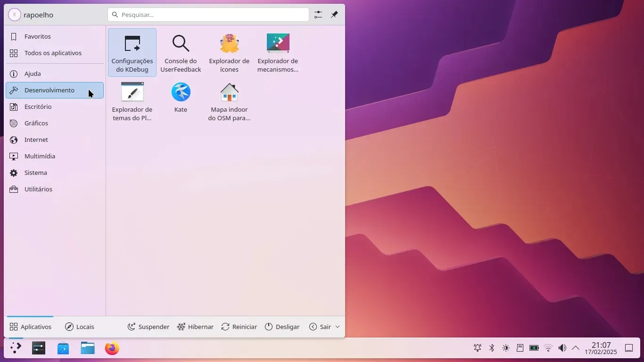Expand the Sair options chevron
This screenshot has width=644, height=362.
(x=338, y=327)
